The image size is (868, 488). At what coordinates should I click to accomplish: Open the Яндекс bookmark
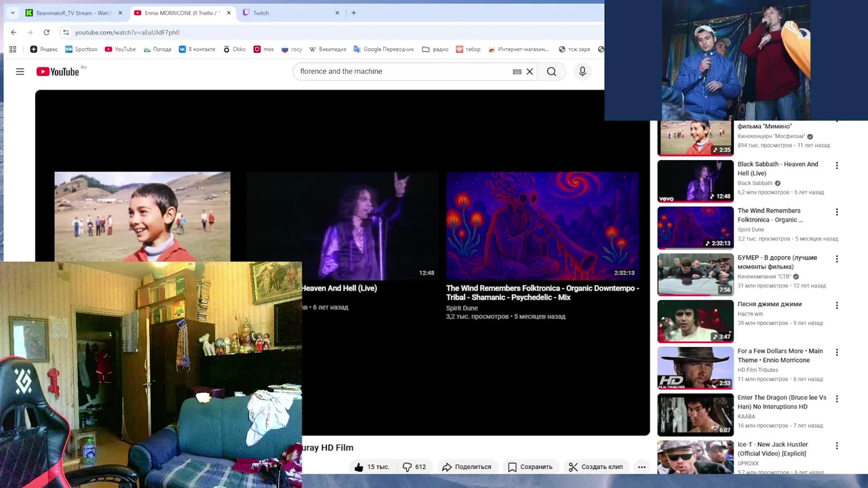click(x=44, y=49)
